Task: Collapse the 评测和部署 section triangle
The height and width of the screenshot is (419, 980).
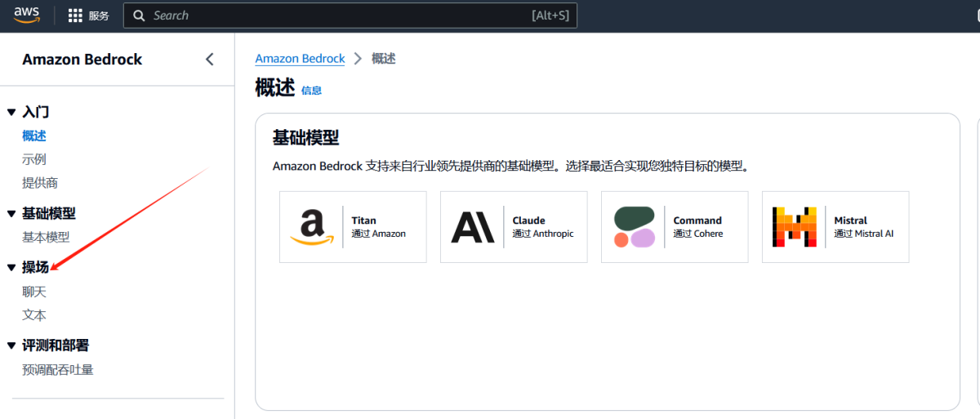Action: tap(11, 346)
